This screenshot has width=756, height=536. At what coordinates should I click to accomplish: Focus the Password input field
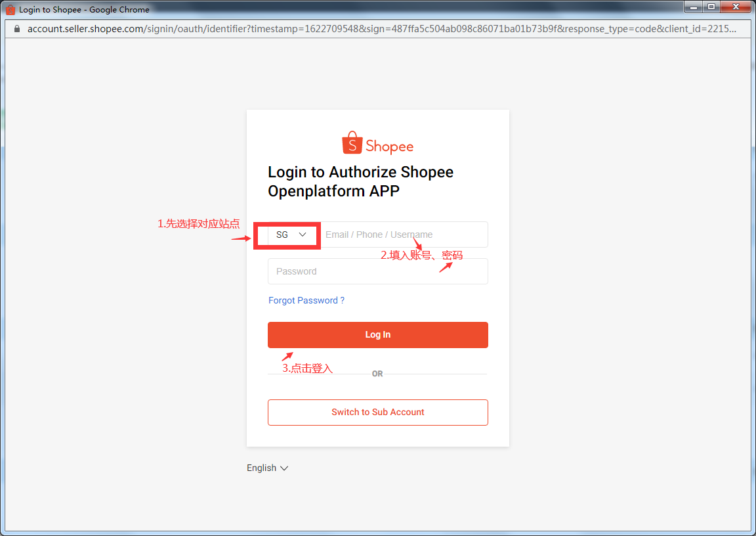point(377,271)
